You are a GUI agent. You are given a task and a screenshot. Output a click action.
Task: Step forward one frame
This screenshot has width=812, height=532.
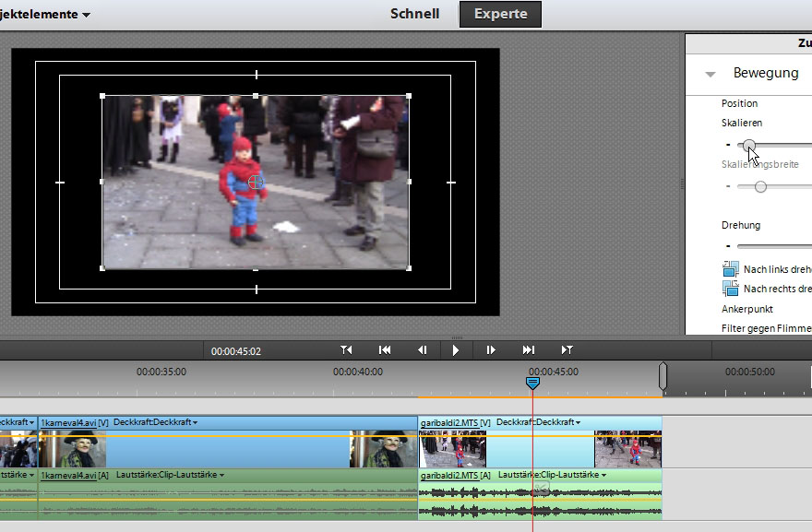click(490, 350)
